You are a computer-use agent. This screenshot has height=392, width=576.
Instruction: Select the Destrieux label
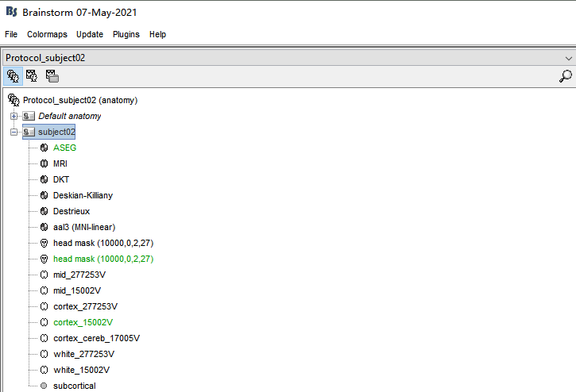72,211
